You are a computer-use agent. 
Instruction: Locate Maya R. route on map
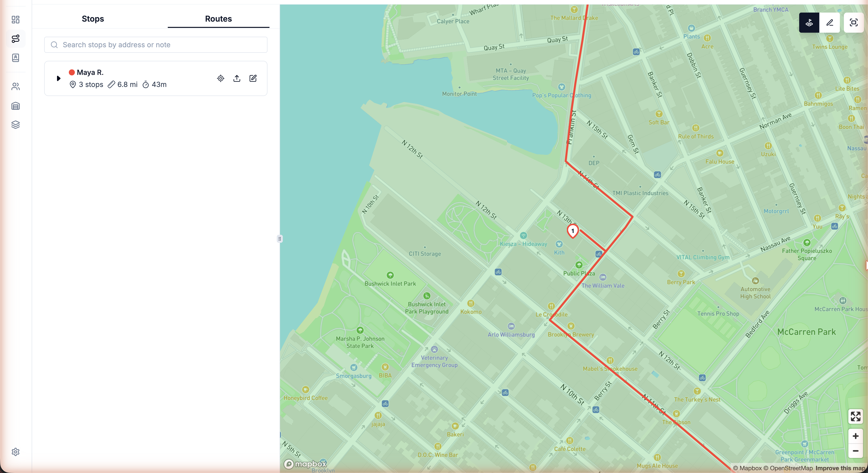pyautogui.click(x=220, y=78)
